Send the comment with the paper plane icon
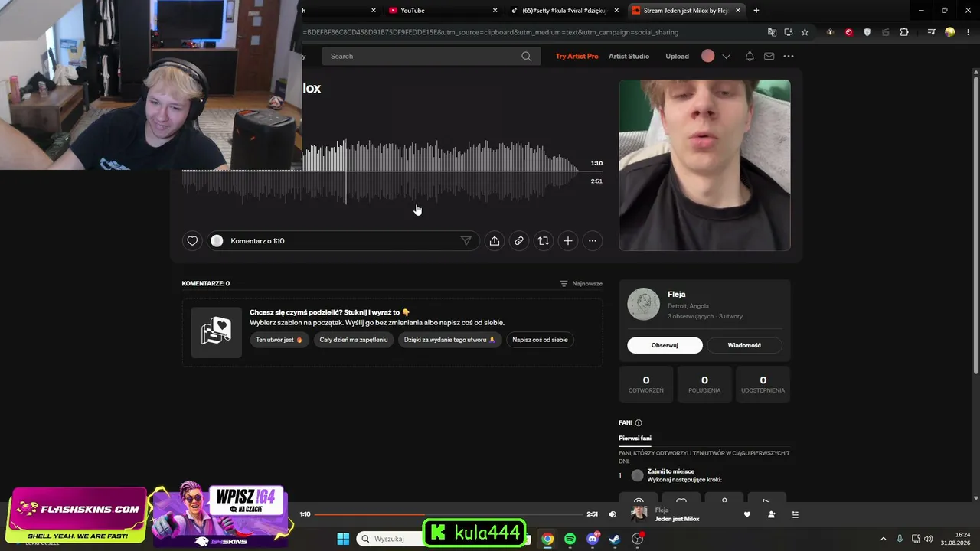Viewport: 980px width, 551px height. 465,241
